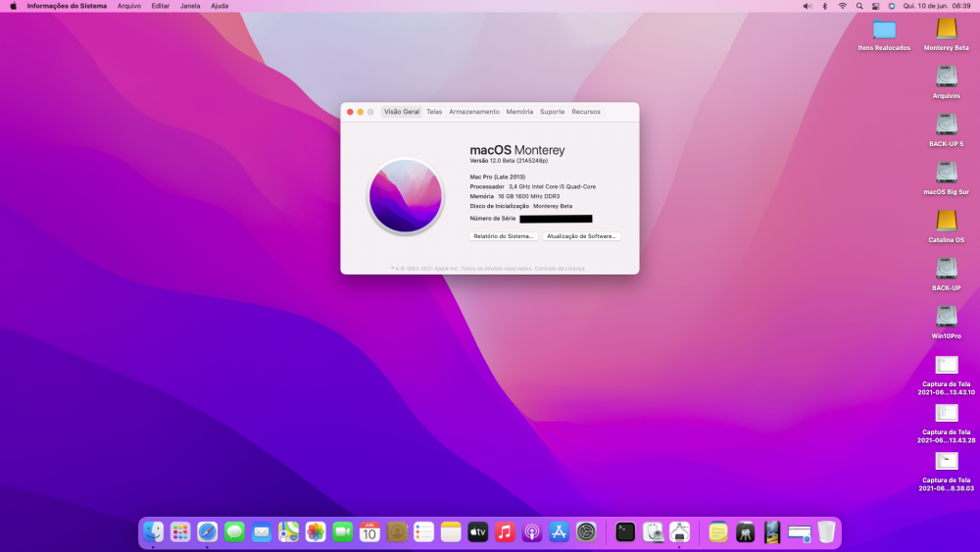Open Disk Utility in the Dock
Image resolution: width=980 pixels, height=552 pixels.
tap(653, 532)
